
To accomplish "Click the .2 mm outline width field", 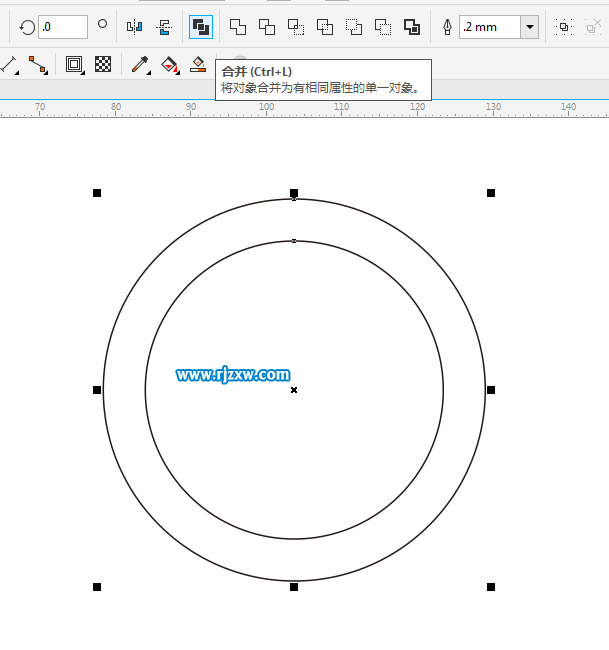I will click(x=489, y=27).
